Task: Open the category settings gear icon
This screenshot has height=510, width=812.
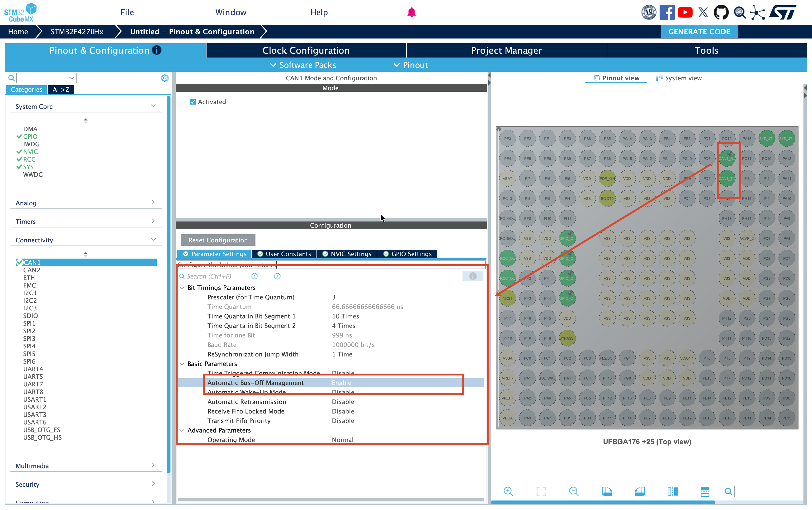Action: 165,78
